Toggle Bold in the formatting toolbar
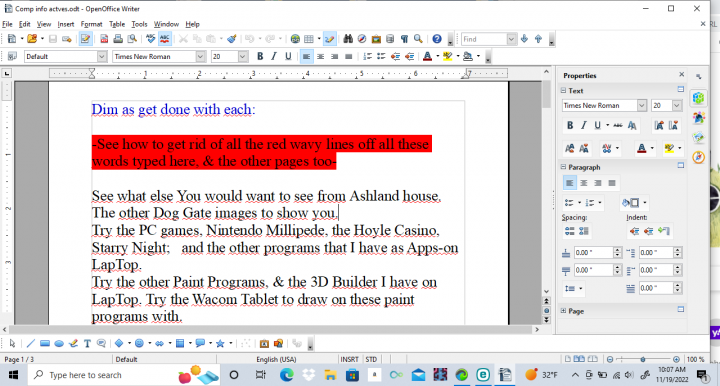720x386 pixels. (x=260, y=56)
